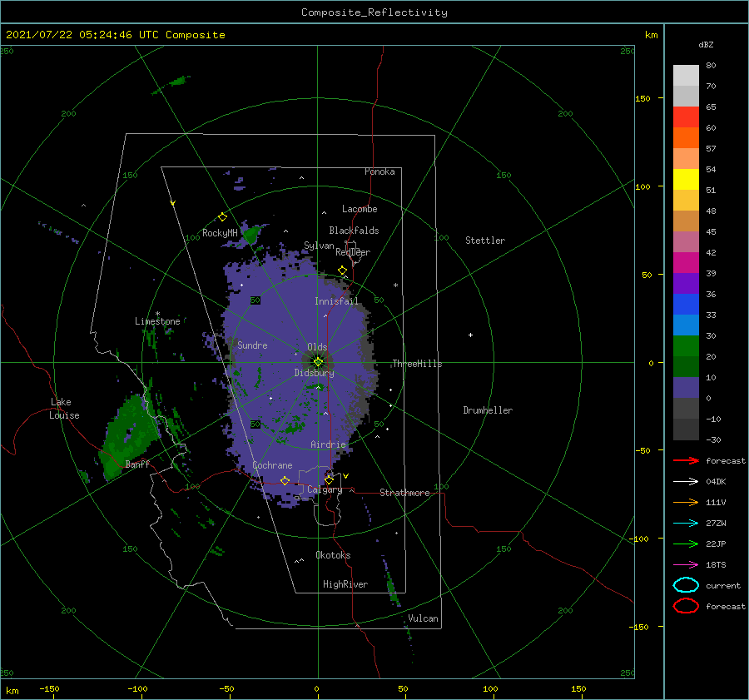This screenshot has width=749, height=700.
Task: Pick the red 65-60 dBZ color swatch
Action: click(x=686, y=117)
